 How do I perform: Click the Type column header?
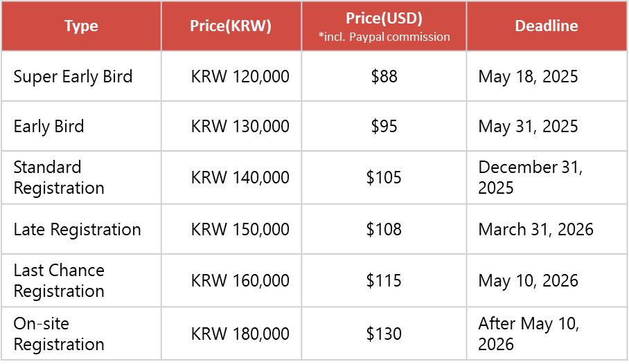81,26
